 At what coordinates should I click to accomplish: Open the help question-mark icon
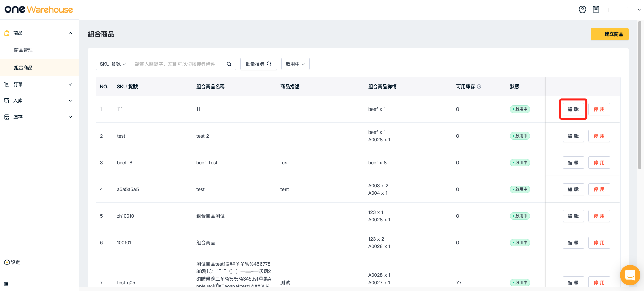583,9
